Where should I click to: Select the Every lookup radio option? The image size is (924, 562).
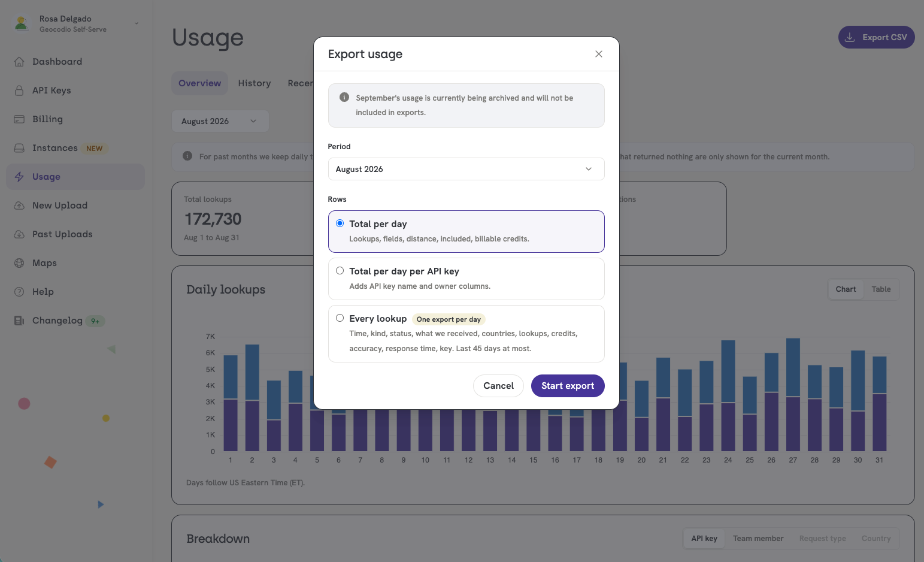pos(340,318)
